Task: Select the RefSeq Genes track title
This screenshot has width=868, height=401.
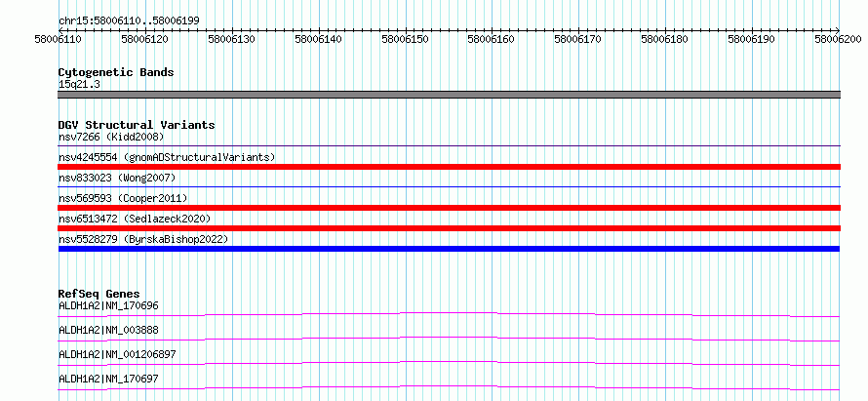Action: [99, 294]
